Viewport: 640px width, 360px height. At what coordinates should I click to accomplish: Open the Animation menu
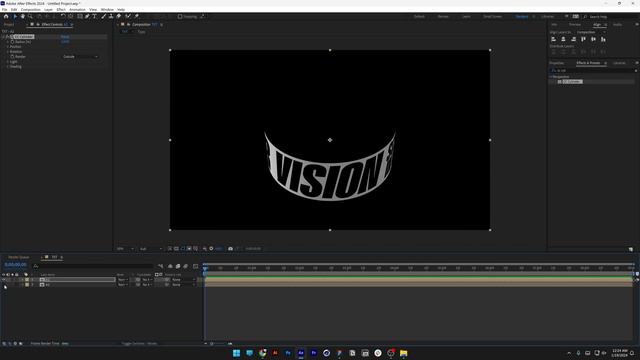(77, 9)
